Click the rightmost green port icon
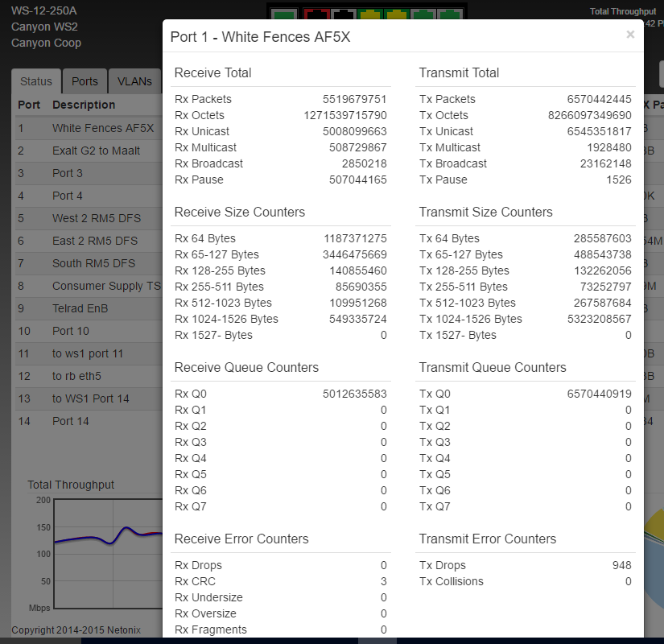The height and width of the screenshot is (644, 664). [x=452, y=13]
